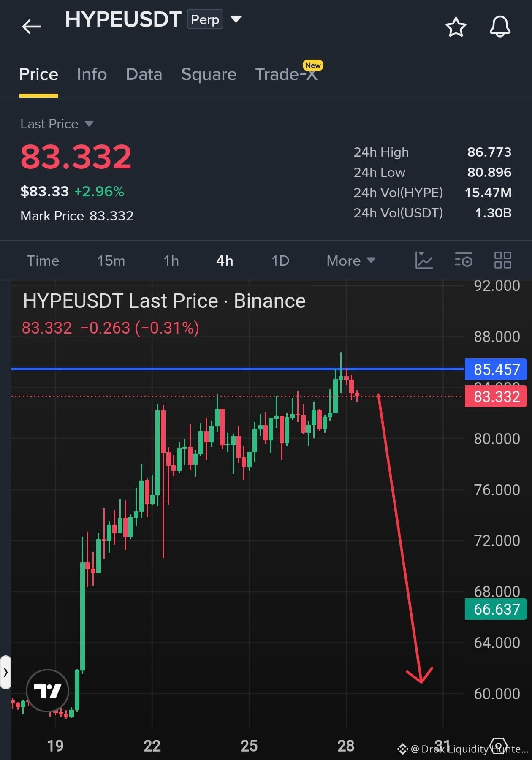Select the Time chart interval
The width and height of the screenshot is (532, 760).
[43, 261]
